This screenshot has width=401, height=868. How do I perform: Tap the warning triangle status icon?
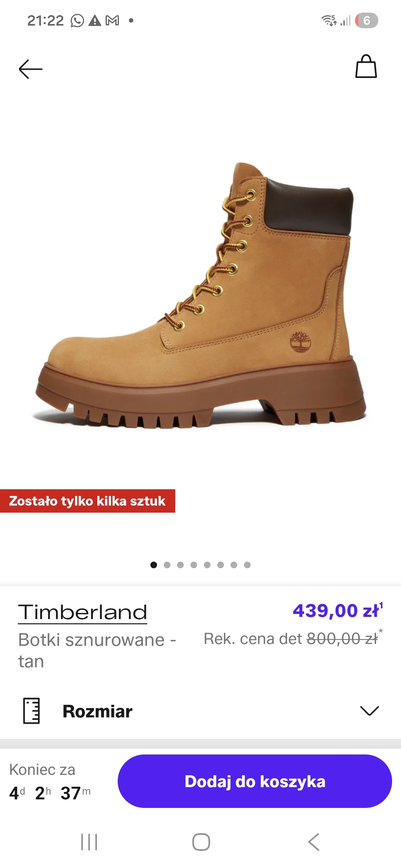(x=95, y=21)
